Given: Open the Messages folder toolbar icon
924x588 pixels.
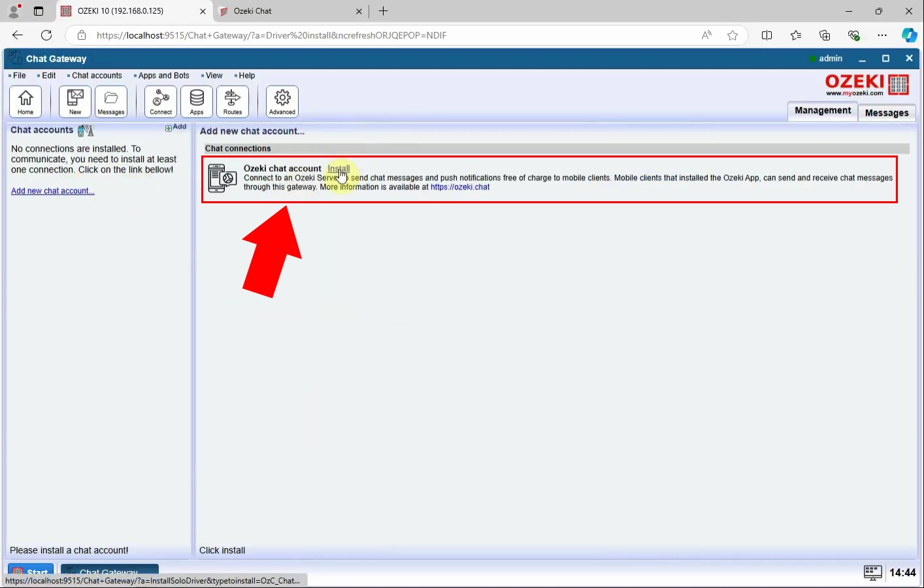Looking at the screenshot, I should 111,101.
